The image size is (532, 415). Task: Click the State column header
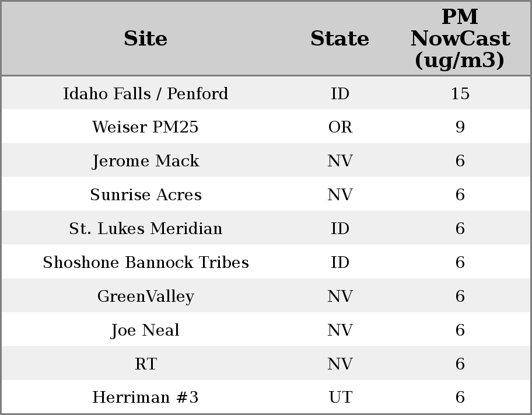tap(339, 39)
